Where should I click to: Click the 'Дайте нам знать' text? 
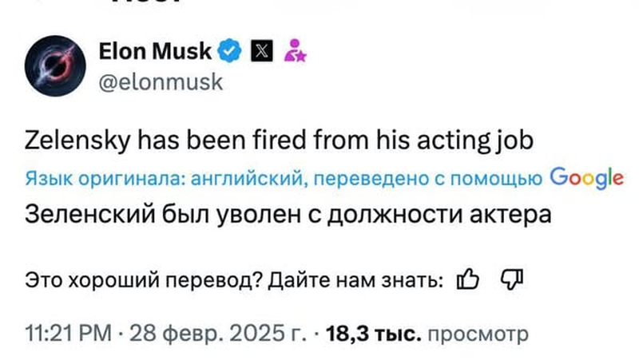pyautogui.click(x=355, y=281)
